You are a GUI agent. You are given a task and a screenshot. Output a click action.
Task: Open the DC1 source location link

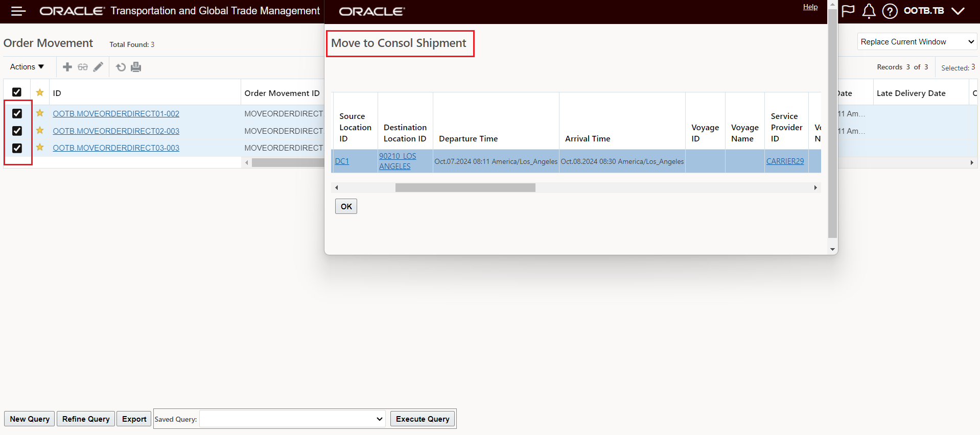pyautogui.click(x=342, y=161)
